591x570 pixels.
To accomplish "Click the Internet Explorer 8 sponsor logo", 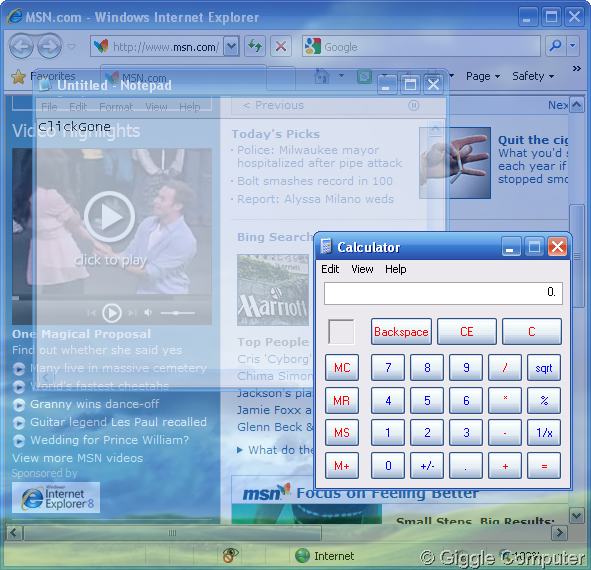I will (56, 497).
